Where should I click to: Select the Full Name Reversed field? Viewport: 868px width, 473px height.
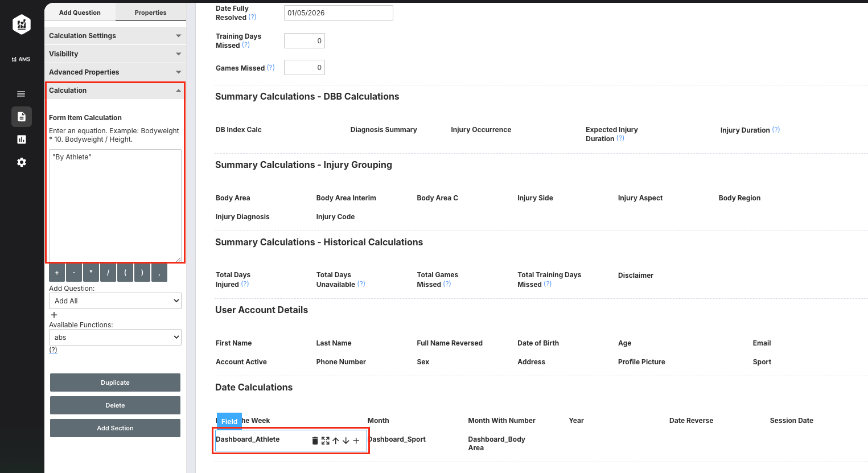click(x=450, y=343)
